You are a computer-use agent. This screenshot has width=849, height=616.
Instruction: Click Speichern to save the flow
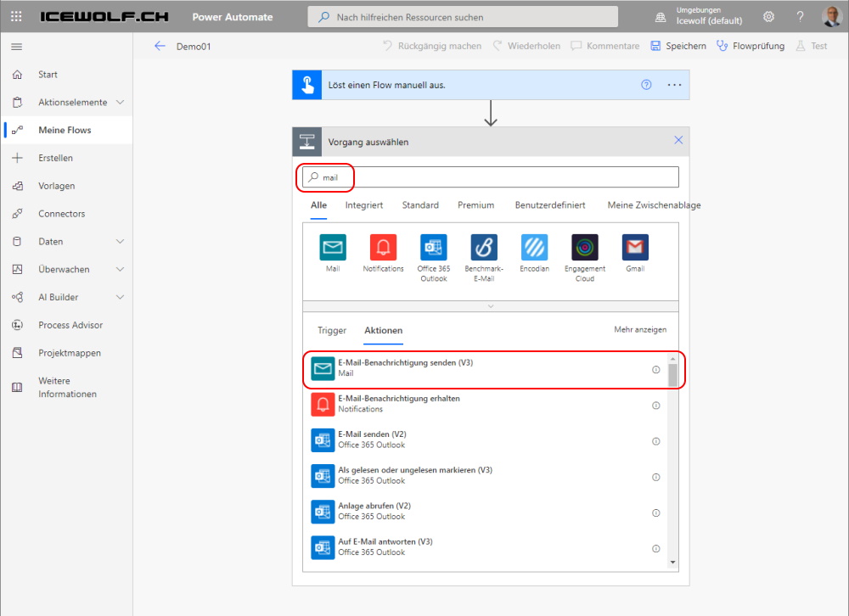[678, 46]
